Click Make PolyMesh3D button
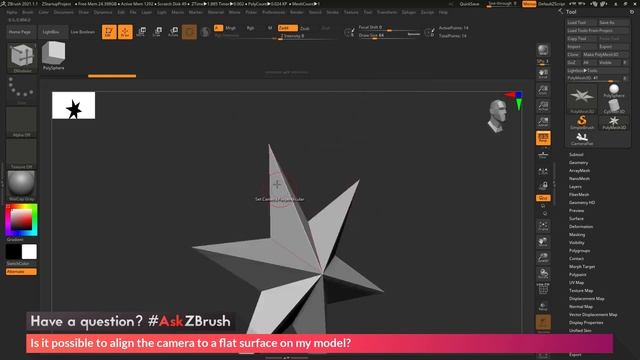This screenshot has height=360, width=640. point(605,55)
